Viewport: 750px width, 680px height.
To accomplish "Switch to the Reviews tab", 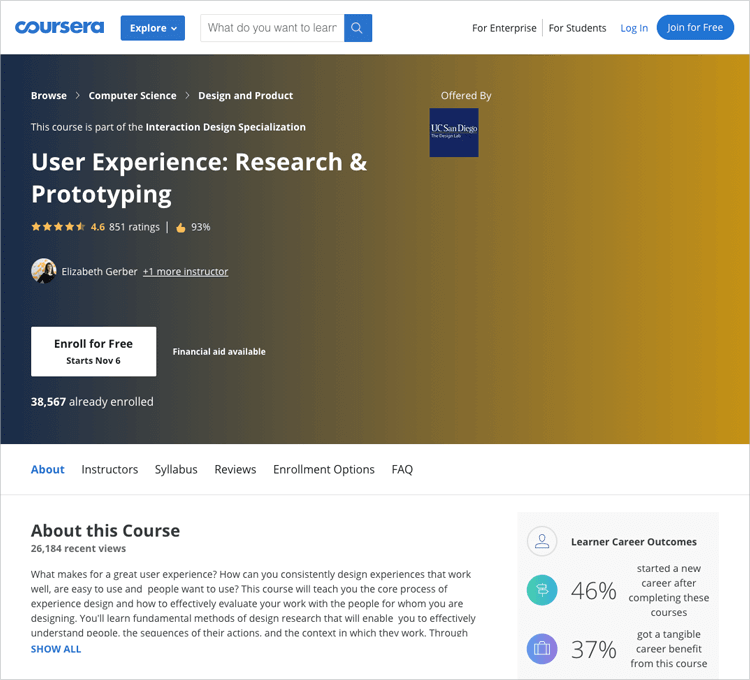I will tap(235, 470).
